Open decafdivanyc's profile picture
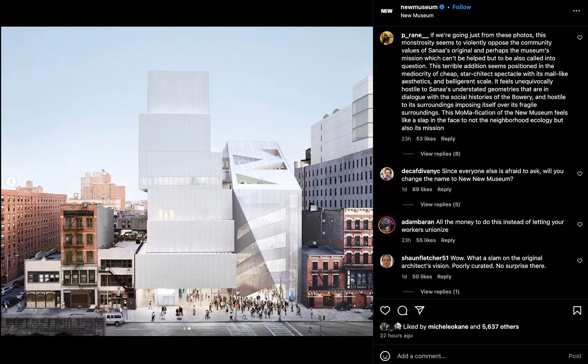The height and width of the screenshot is (364, 588). [387, 174]
